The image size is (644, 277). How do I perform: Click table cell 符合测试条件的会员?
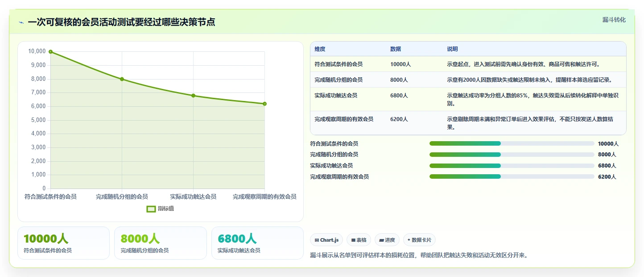tap(339, 64)
